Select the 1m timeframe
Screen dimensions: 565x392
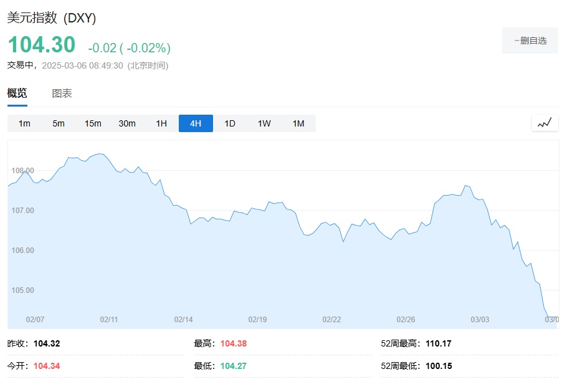tap(24, 123)
